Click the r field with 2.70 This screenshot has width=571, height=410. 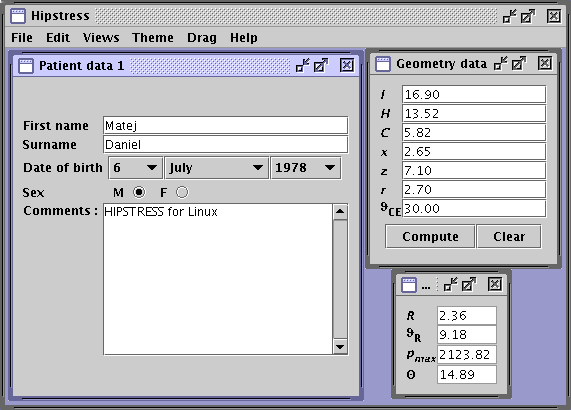pos(474,189)
